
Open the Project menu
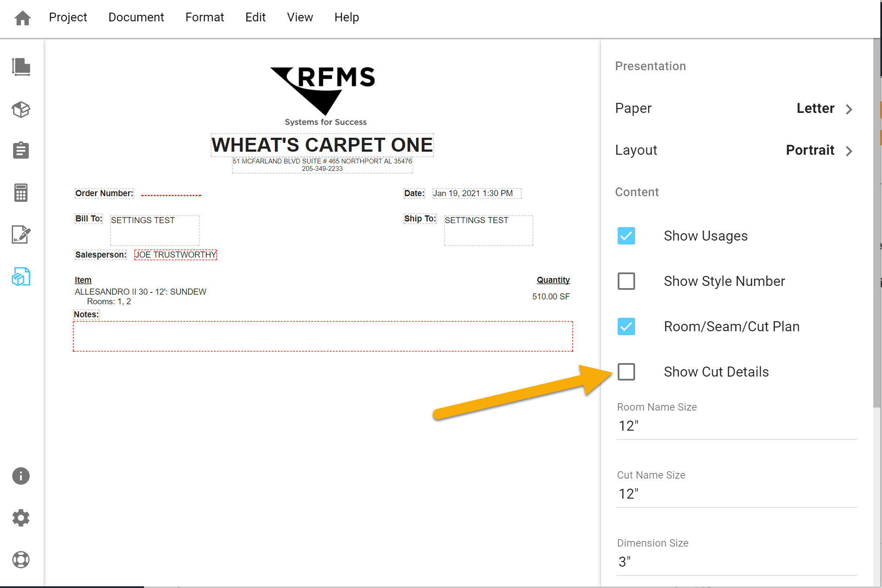pos(68,17)
